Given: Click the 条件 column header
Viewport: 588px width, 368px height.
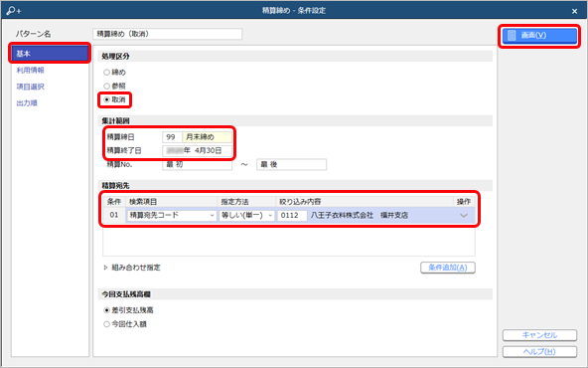Looking at the screenshot, I should (x=114, y=202).
